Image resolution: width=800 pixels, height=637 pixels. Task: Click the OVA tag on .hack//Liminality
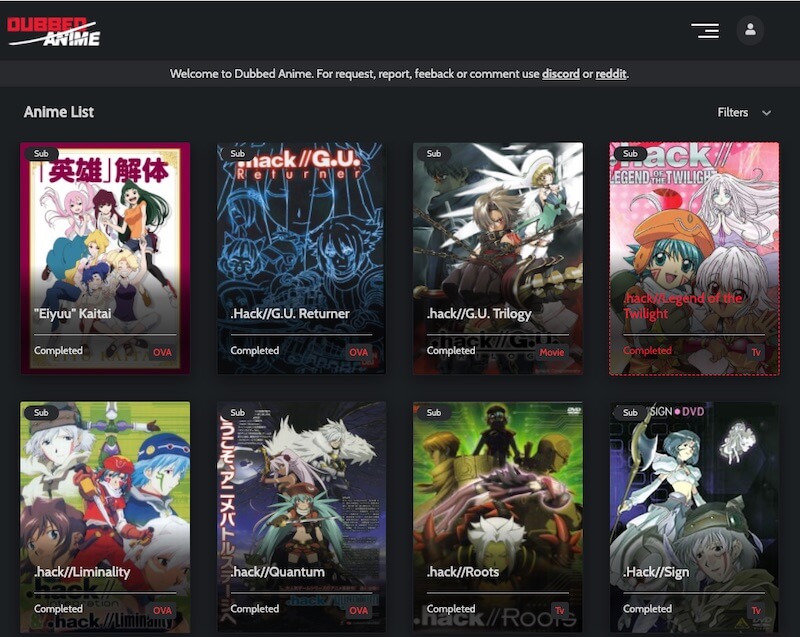click(162, 610)
